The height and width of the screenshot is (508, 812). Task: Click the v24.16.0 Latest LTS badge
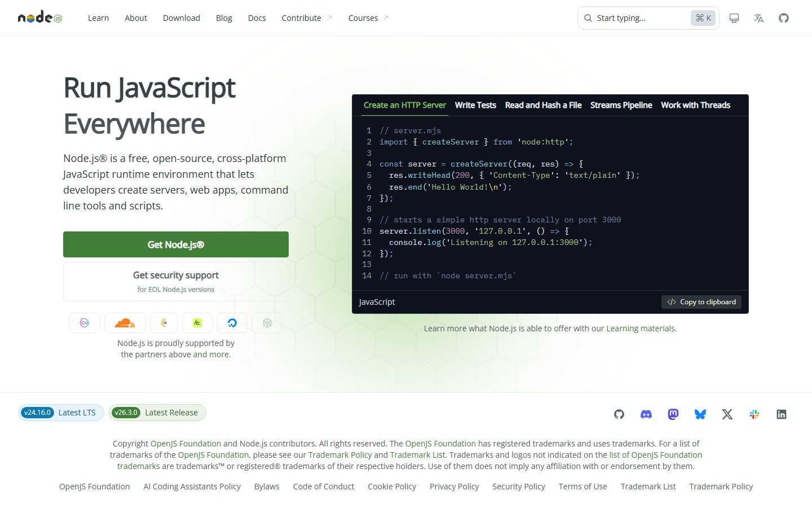point(61,413)
